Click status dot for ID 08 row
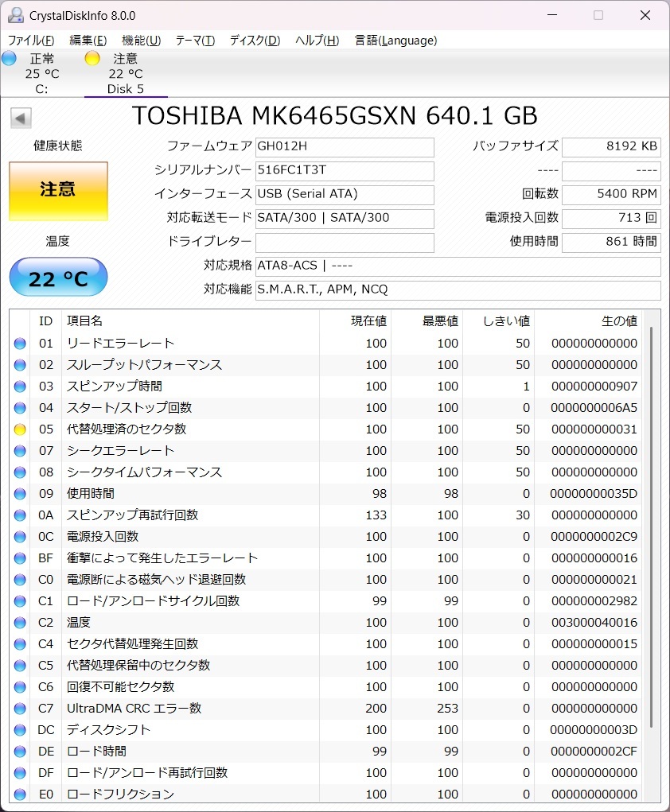The height and width of the screenshot is (812, 670). 20,472
